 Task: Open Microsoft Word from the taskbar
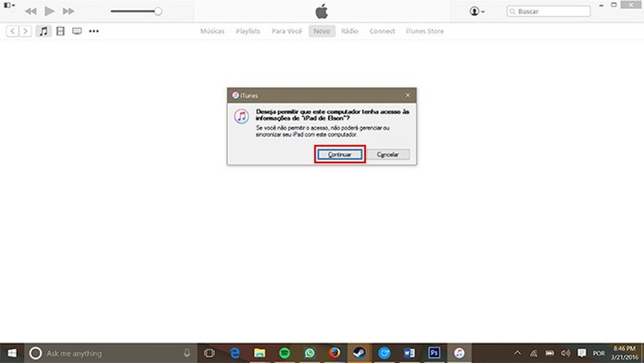[409, 353]
